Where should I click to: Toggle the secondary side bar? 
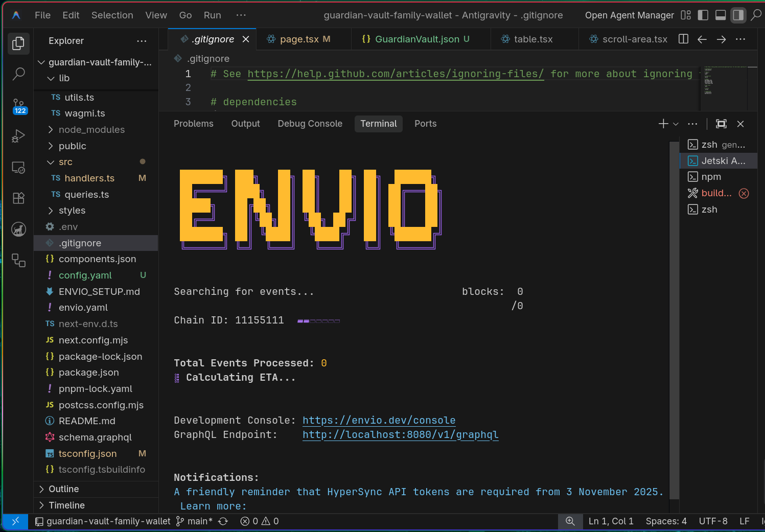click(738, 15)
